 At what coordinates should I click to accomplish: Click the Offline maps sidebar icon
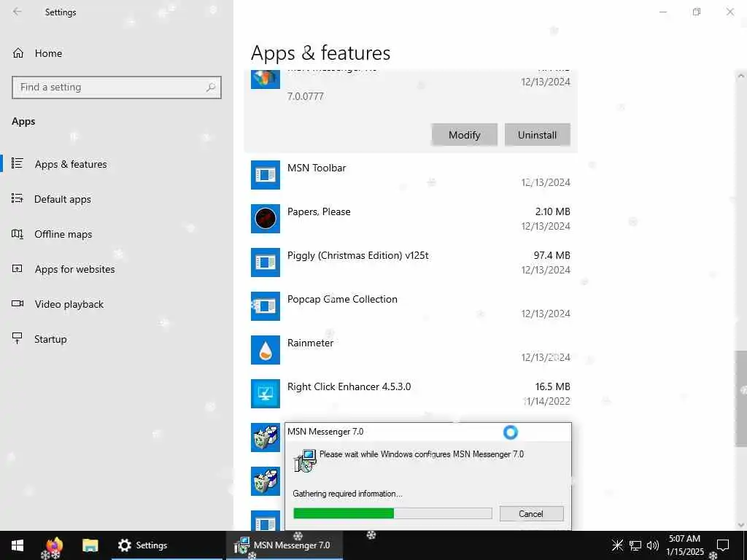18,234
